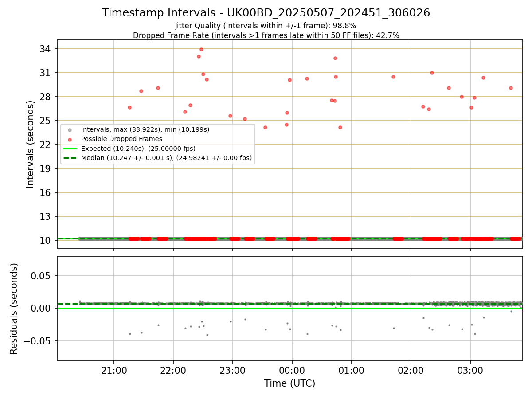Select legend entry "Intervals, max (33.922s), min (10.199s)"
The image size is (532, 399).
point(145,129)
